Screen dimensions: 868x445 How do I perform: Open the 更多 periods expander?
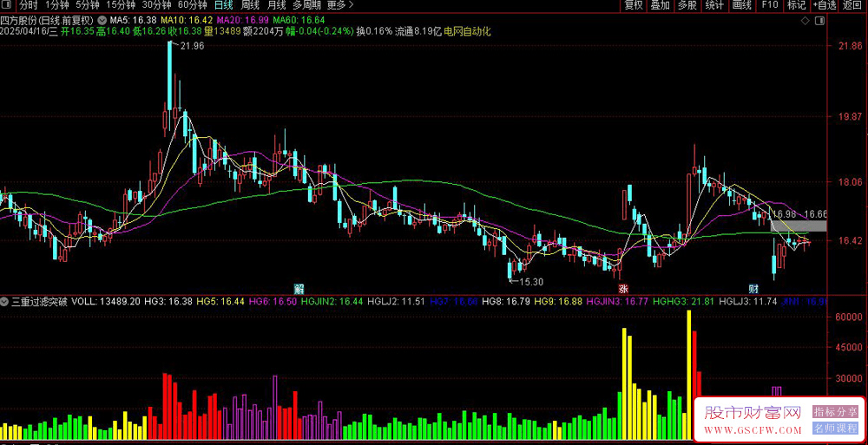coord(340,5)
